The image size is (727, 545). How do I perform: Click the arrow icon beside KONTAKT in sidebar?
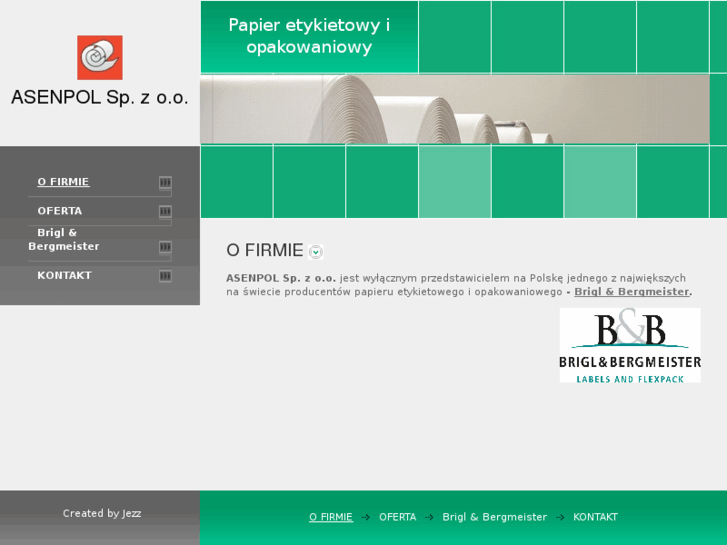coord(165,276)
